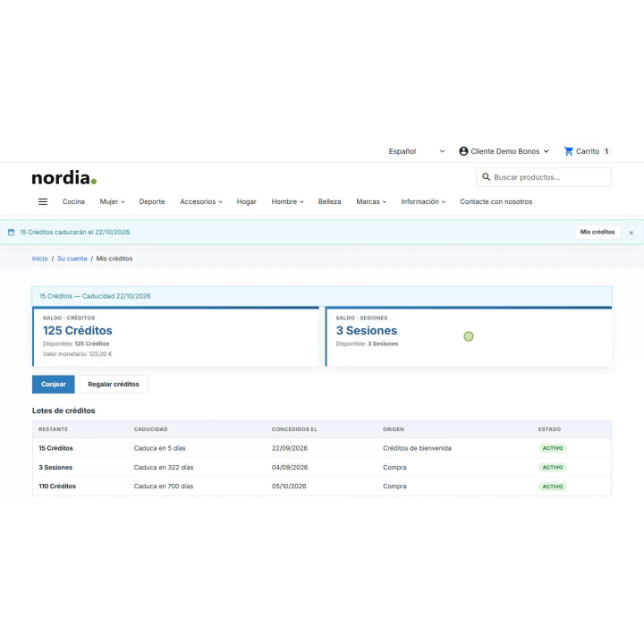
Task: Go to nordia logo homepage
Action: click(x=64, y=177)
